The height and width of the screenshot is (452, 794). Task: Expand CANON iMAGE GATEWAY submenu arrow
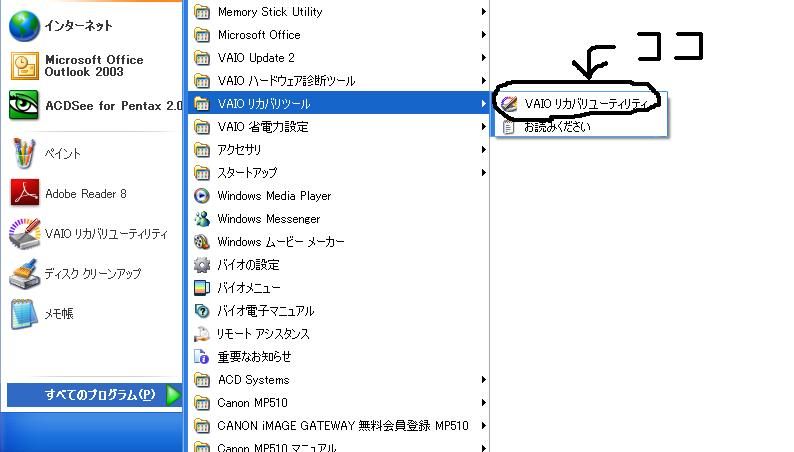coord(484,426)
